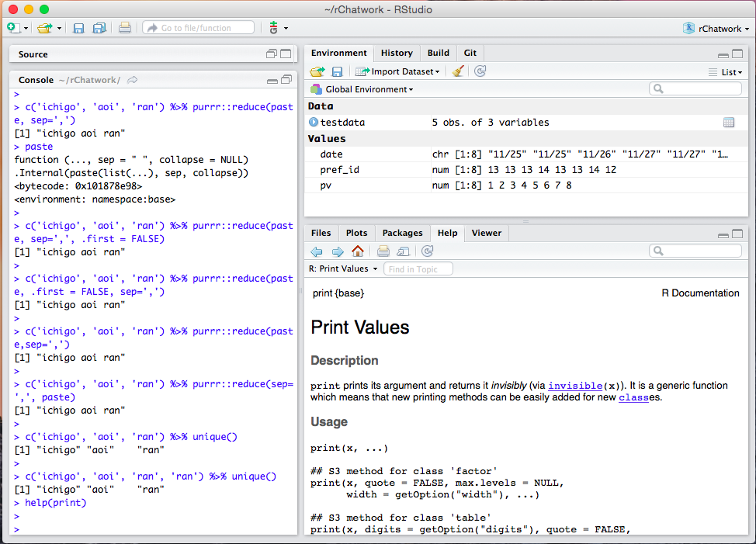Follow the invisible documentation link
This screenshot has width=756, height=544.
point(575,386)
